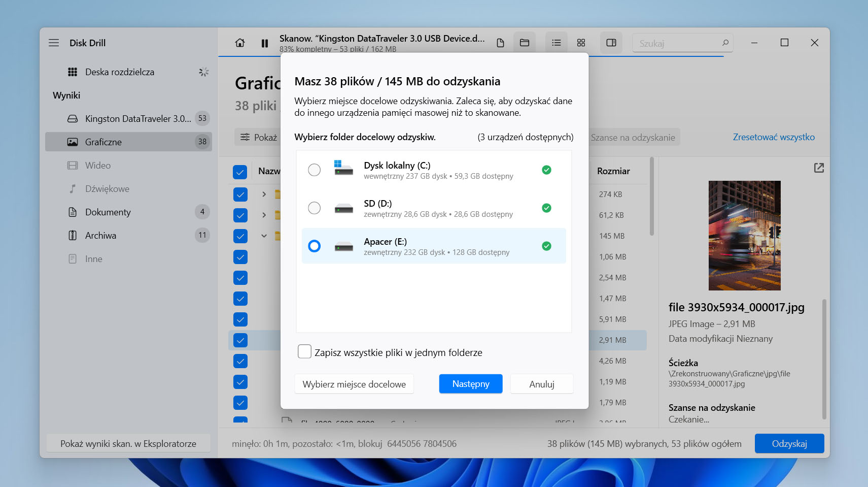
Task: Select Apacer (E:) radio button
Action: click(315, 246)
